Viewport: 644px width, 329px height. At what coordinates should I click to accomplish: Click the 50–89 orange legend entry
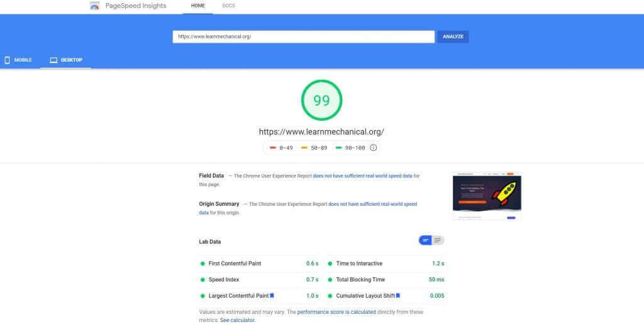(314, 148)
